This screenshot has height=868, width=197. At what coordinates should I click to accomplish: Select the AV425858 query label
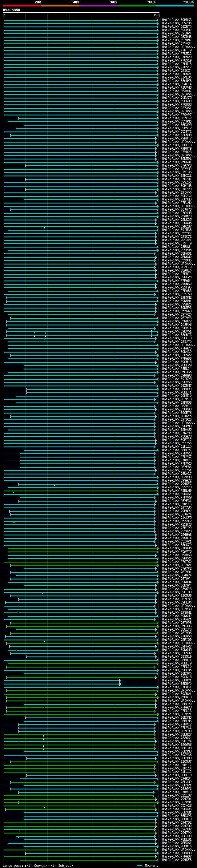(11, 10)
